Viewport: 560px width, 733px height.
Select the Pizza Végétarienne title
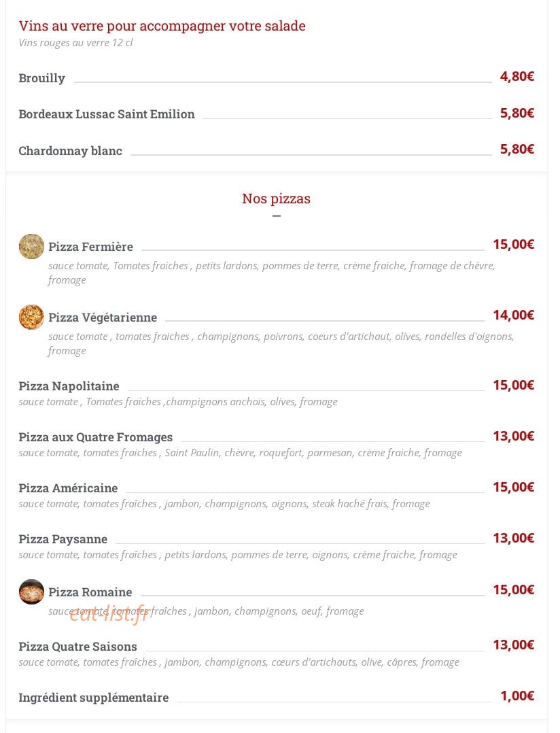[103, 318]
